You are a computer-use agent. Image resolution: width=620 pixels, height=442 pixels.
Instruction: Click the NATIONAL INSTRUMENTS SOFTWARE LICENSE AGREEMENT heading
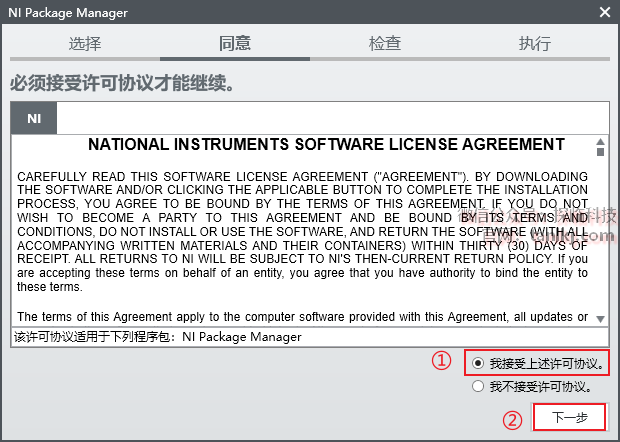(x=326, y=144)
